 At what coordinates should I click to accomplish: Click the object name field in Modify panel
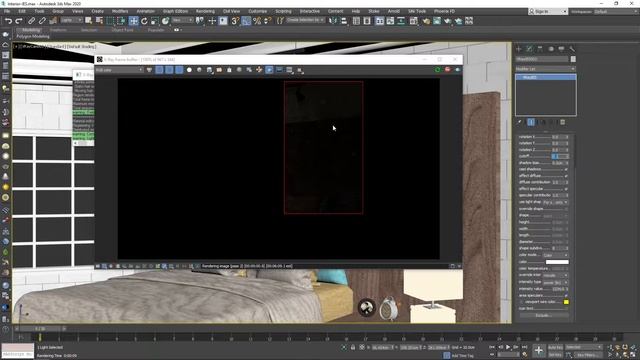click(542, 59)
